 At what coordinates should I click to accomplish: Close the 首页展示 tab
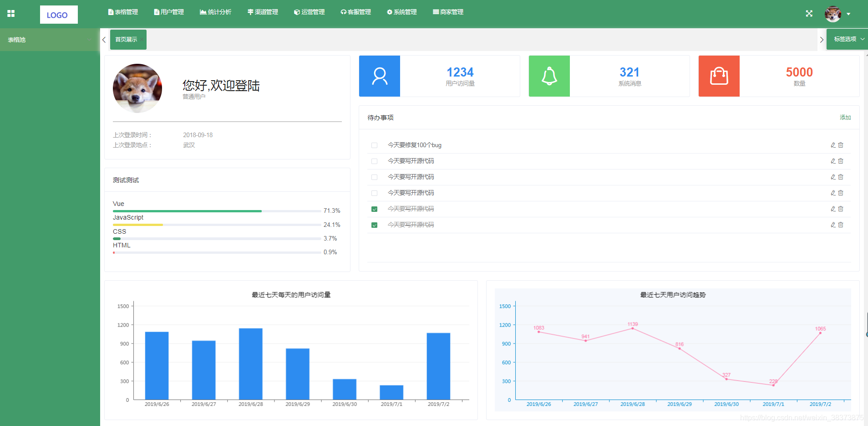[x=142, y=40]
